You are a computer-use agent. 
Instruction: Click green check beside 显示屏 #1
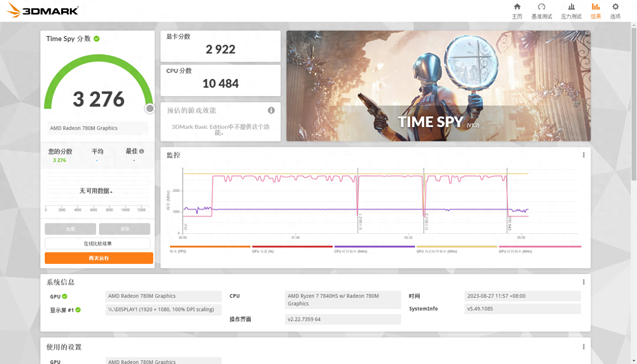[x=78, y=310]
